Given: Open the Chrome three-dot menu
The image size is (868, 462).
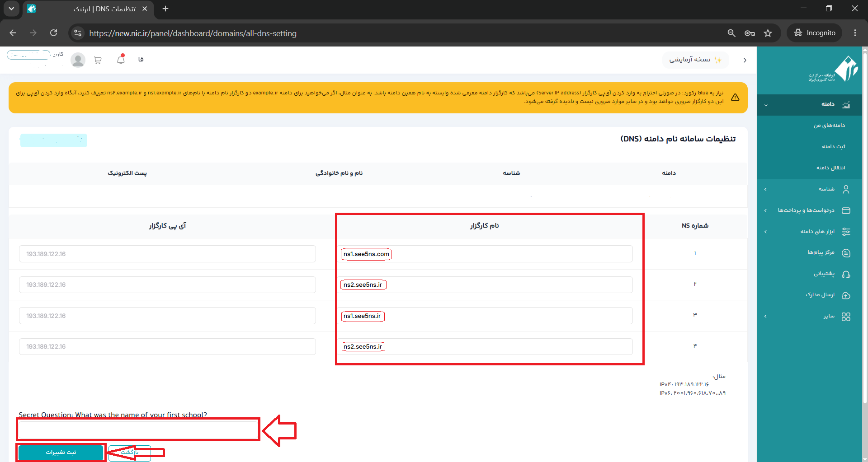Looking at the screenshot, I should click(855, 33).
